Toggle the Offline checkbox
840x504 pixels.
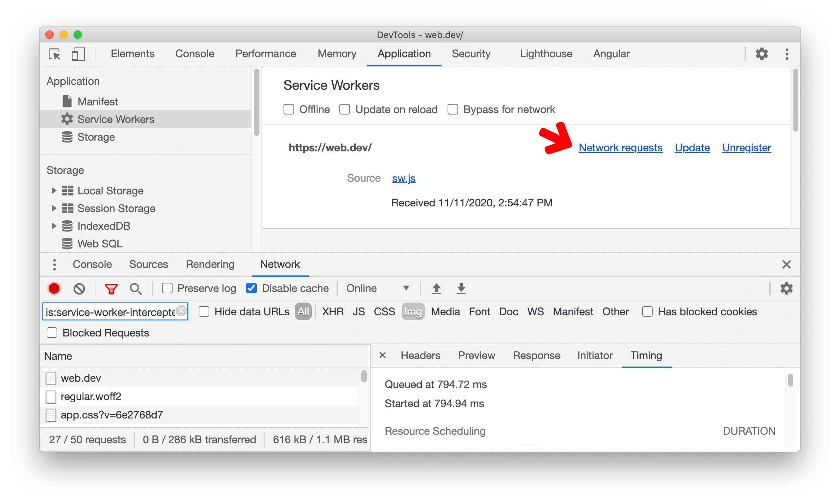tap(288, 109)
